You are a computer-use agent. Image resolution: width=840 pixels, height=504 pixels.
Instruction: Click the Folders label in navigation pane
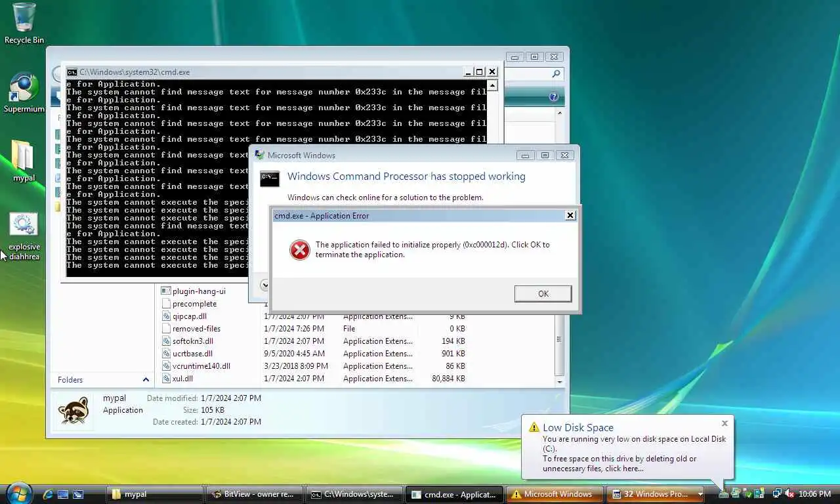coord(70,380)
